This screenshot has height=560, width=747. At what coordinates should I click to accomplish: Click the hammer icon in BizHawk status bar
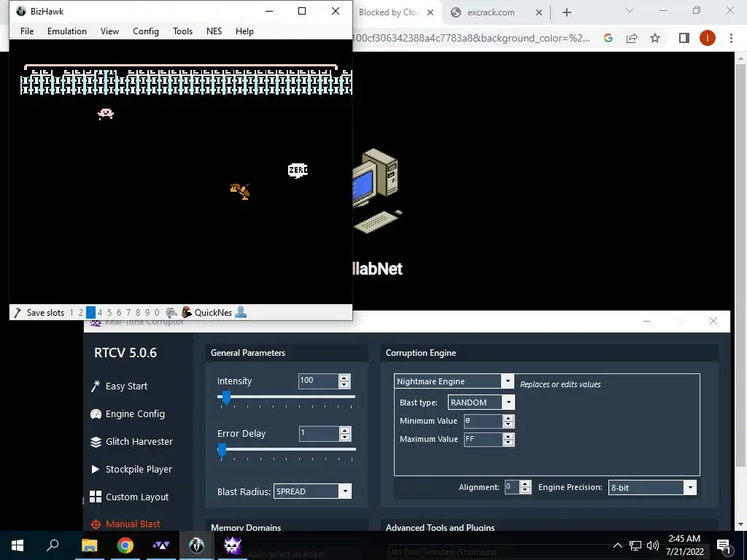18,313
